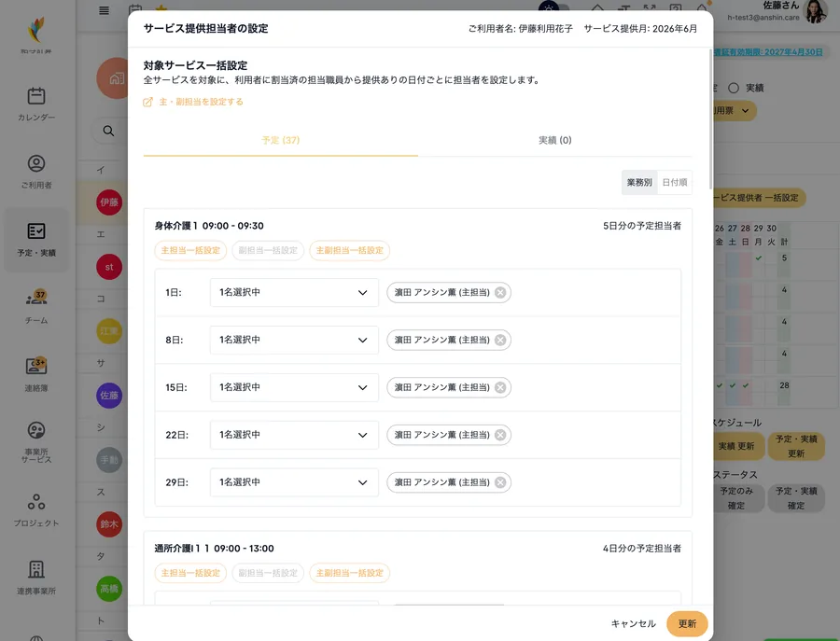Click the orange 更新 button
This screenshot has width=840, height=641.
[687, 624]
